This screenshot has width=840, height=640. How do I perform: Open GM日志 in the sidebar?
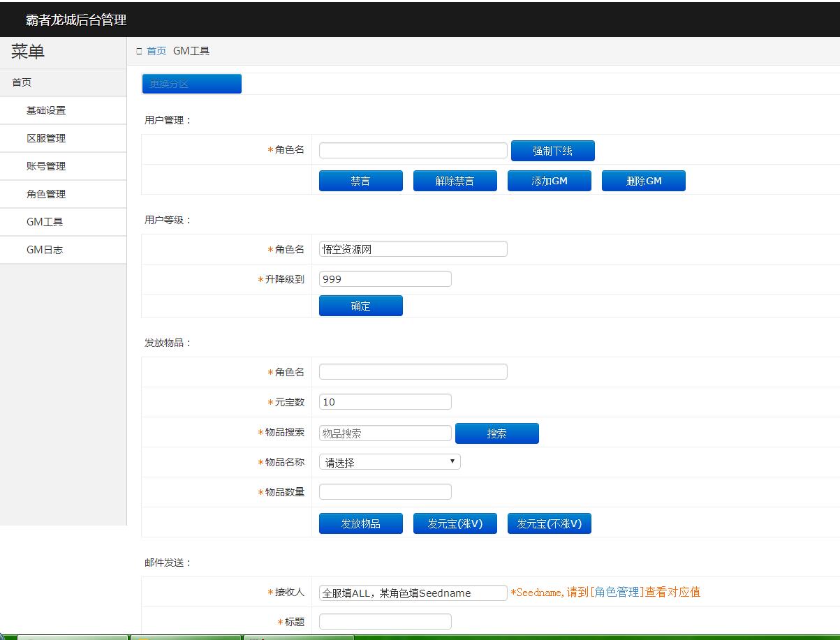pos(45,250)
